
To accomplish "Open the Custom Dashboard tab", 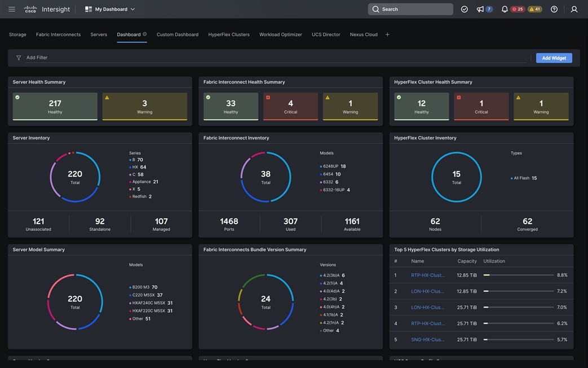I will coord(178,34).
